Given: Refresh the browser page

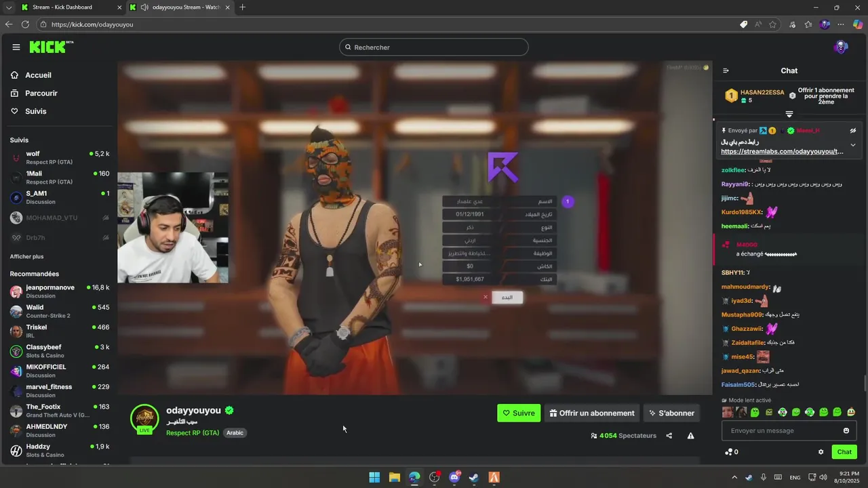Looking at the screenshot, I should click(x=25, y=24).
